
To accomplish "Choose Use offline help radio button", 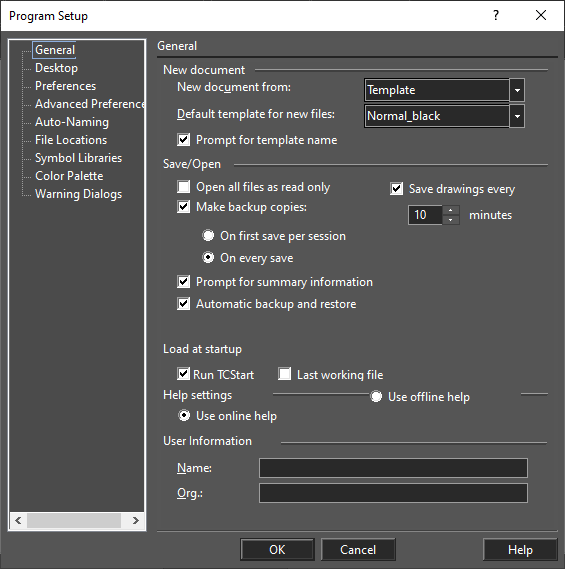I will coord(376,396).
